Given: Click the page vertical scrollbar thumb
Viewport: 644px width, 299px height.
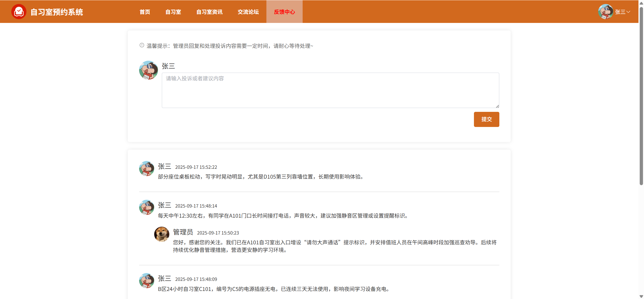Looking at the screenshot, I should coord(641,96).
